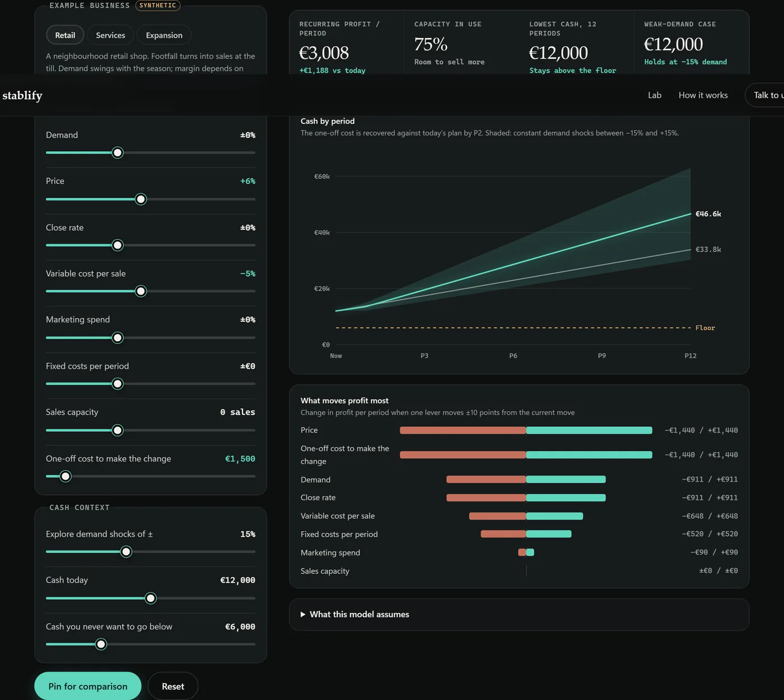Click the Price bar in profit chart
This screenshot has height=700, width=784.
[x=526, y=430]
